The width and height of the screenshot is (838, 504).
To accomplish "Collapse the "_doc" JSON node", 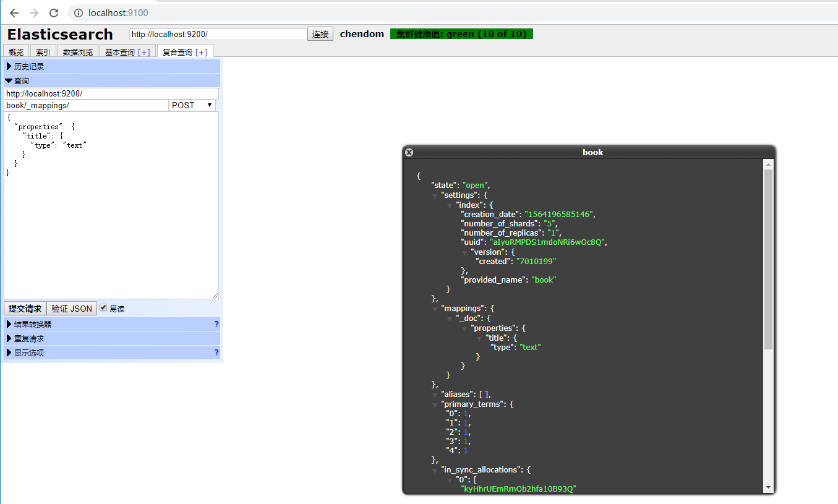I will coord(450,319).
